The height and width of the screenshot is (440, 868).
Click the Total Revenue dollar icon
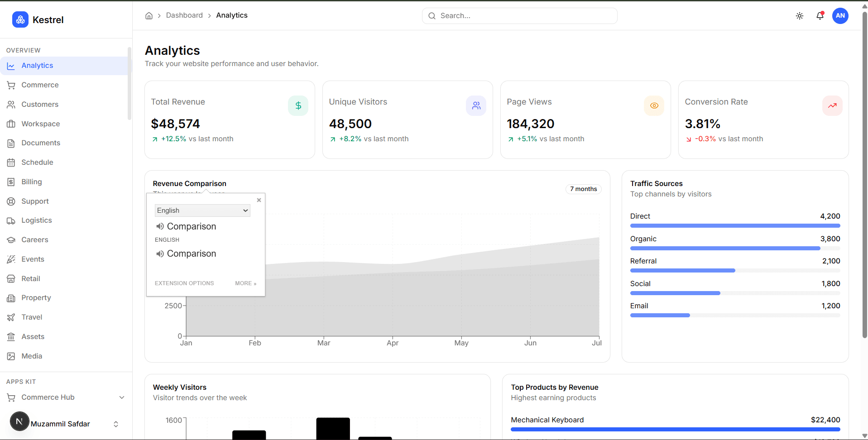pyautogui.click(x=298, y=105)
